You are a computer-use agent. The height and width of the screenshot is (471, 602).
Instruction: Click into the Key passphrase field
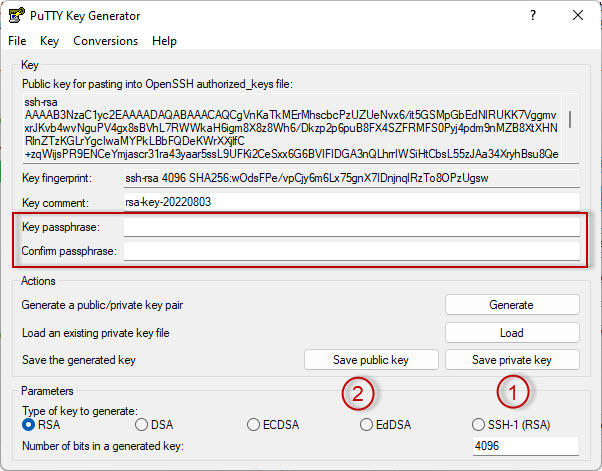(x=351, y=228)
